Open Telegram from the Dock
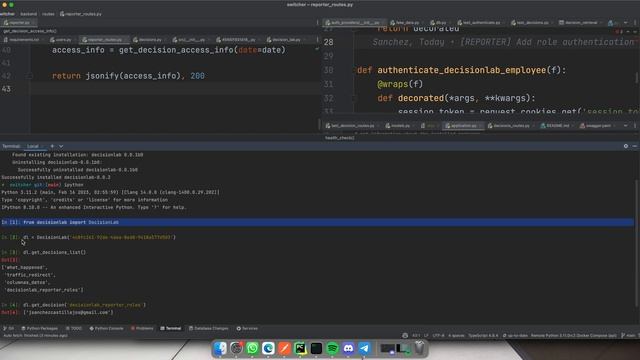 pos(364,348)
